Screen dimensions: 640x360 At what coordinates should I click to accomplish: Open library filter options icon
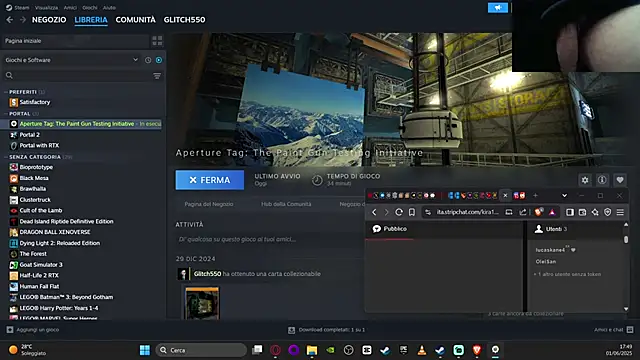(x=157, y=76)
